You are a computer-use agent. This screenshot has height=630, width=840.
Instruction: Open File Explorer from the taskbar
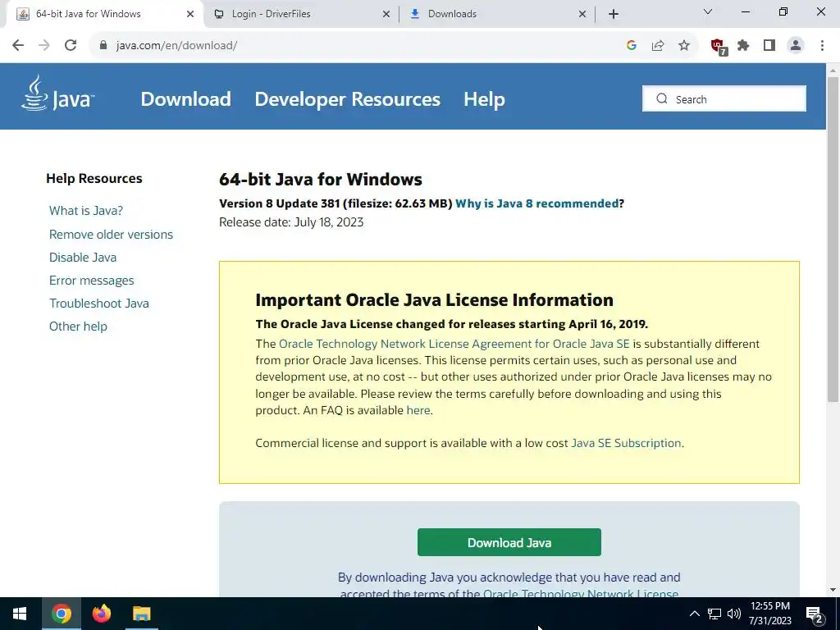click(141, 614)
